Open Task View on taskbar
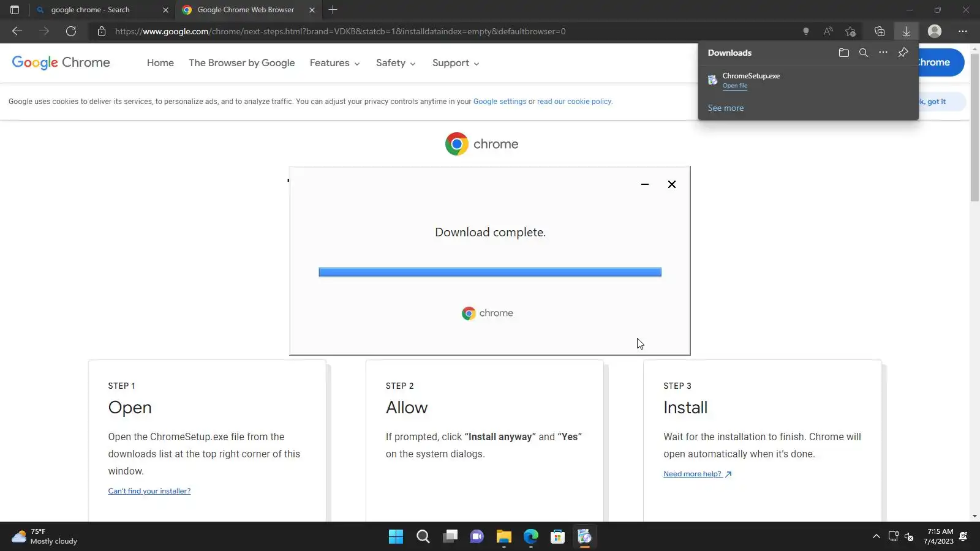Screen dimensions: 980x551 coord(450,537)
